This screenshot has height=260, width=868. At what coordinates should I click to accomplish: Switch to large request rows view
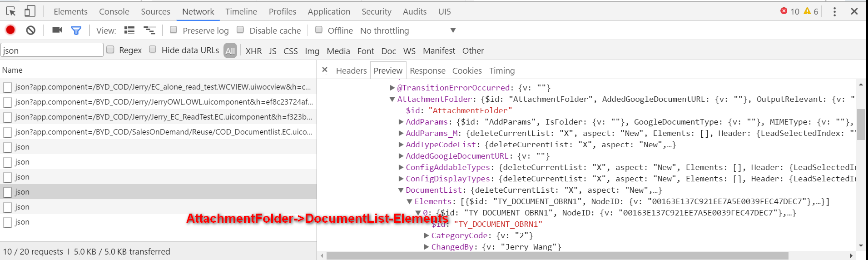pos(129,30)
